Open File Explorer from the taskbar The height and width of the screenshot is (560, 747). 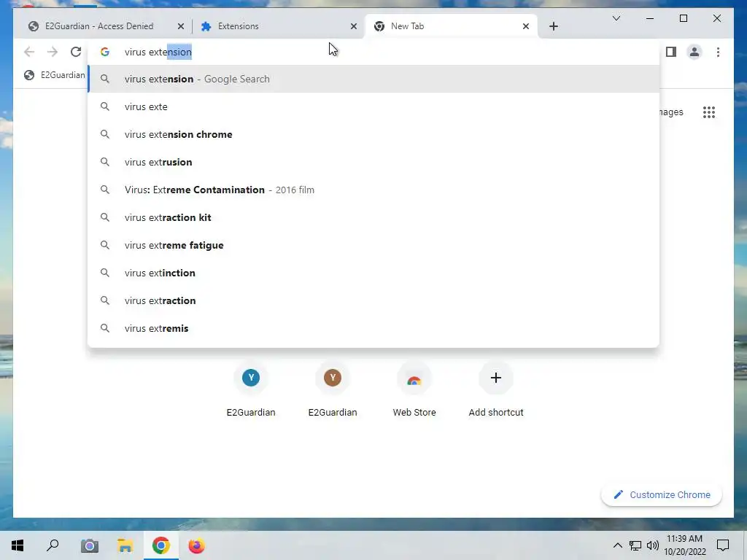tap(125, 545)
